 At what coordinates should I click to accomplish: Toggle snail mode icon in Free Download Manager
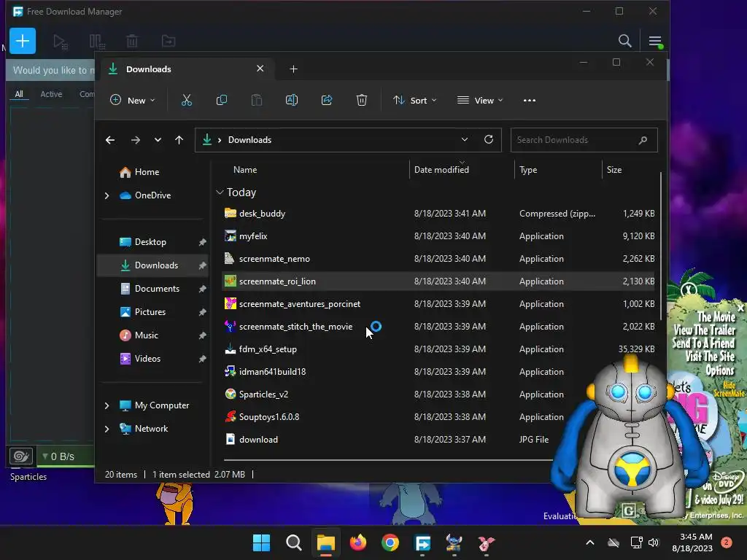tap(21, 456)
